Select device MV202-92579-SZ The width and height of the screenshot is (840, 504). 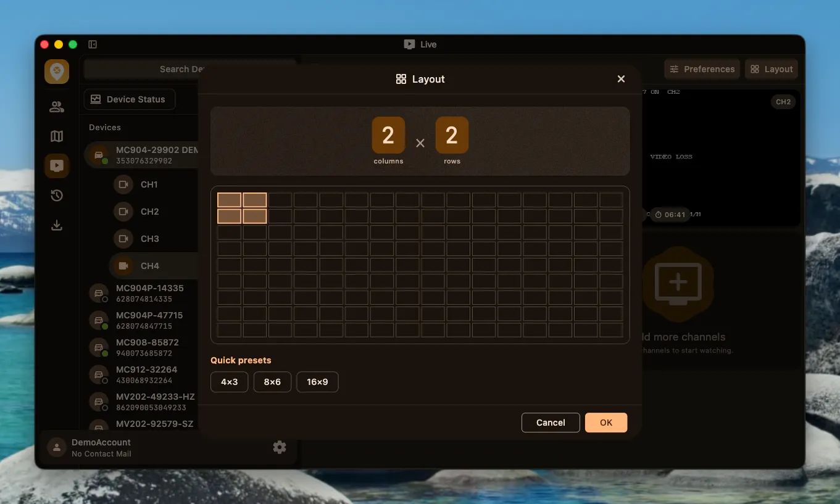pos(141,424)
